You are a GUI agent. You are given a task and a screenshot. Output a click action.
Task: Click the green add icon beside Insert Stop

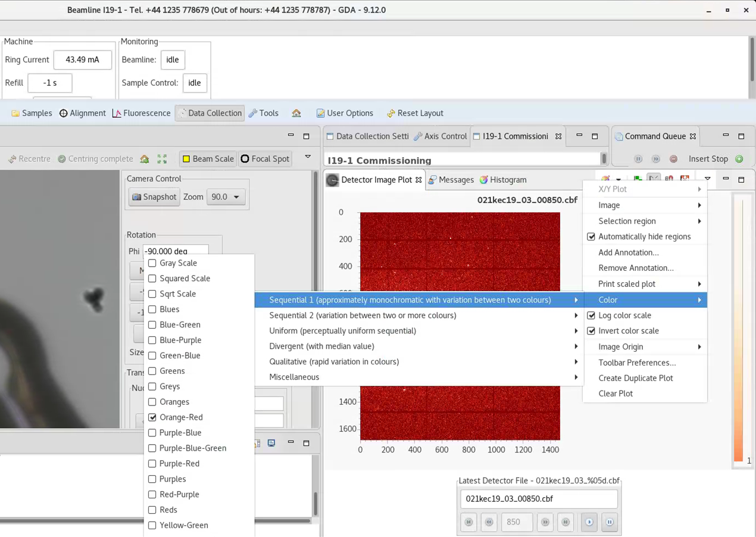click(x=739, y=159)
